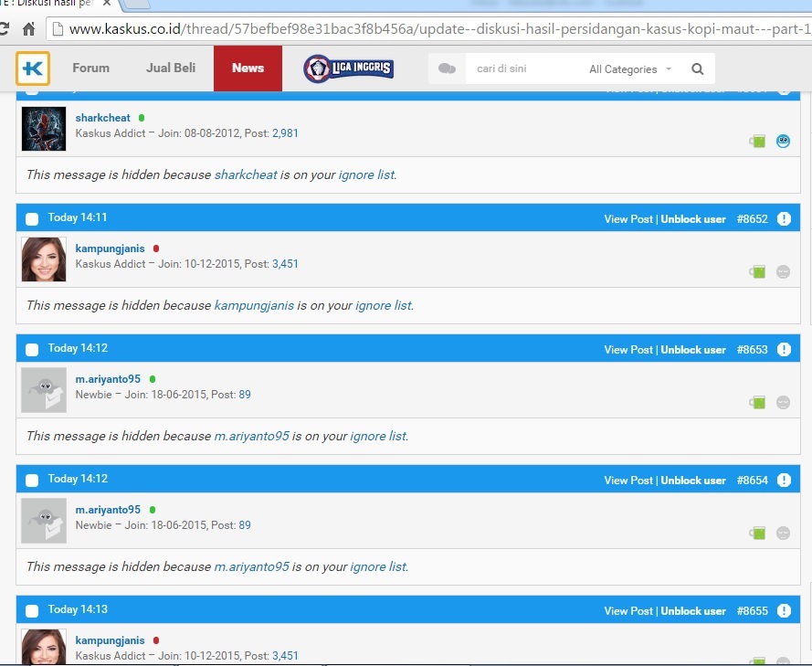Click Unblock user on post #8655
The width and height of the screenshot is (812, 666).
point(693,610)
